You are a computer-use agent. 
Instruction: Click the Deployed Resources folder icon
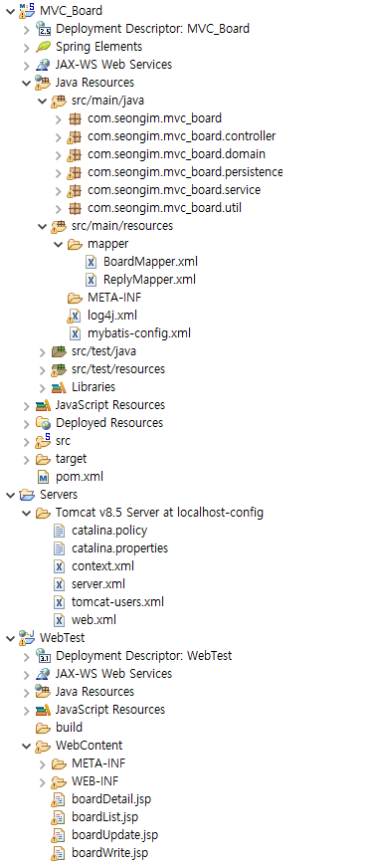click(43, 423)
